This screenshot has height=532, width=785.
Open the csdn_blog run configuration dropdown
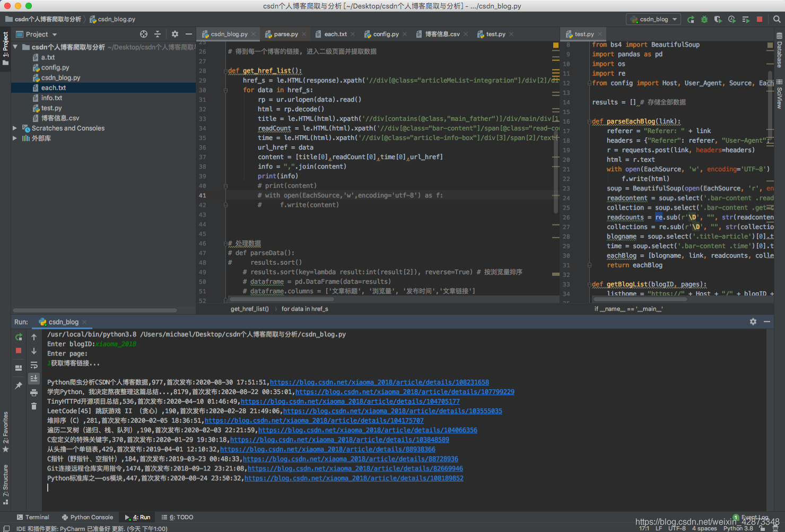[654, 19]
